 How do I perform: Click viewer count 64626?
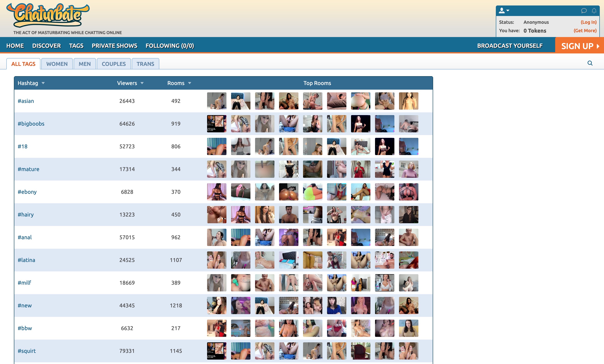[x=127, y=124]
